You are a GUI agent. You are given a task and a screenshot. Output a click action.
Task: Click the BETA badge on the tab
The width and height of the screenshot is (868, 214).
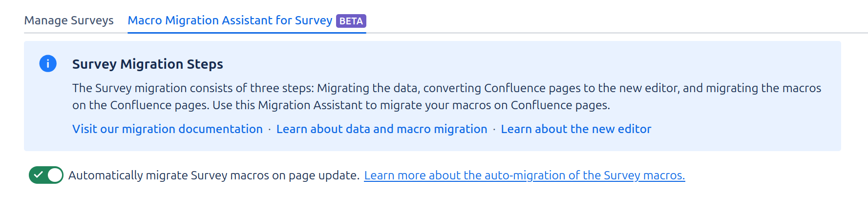click(x=351, y=21)
